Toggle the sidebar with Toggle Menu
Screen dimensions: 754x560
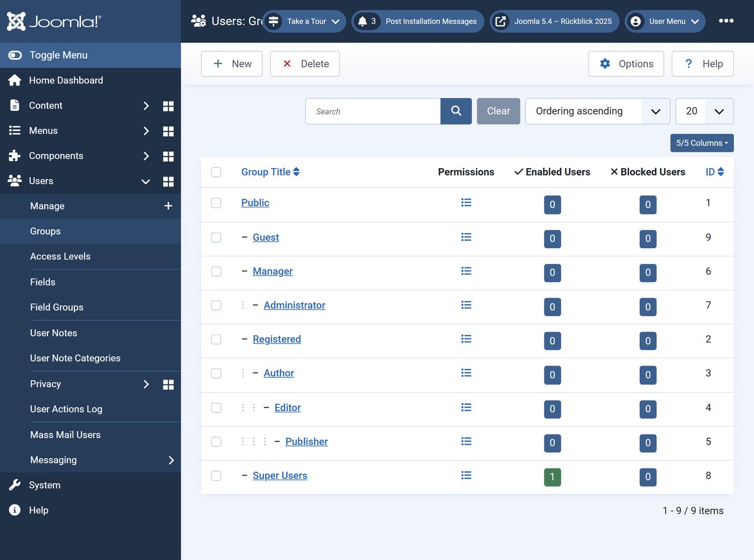pyautogui.click(x=90, y=55)
